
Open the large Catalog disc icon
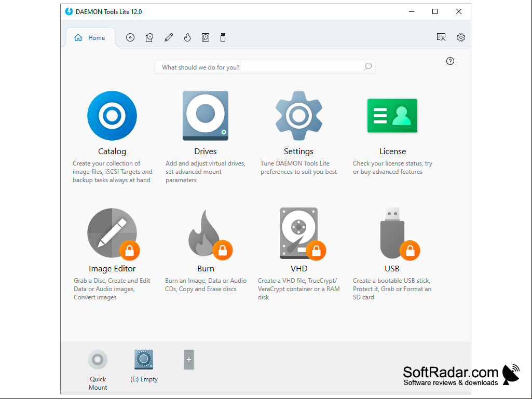point(112,116)
